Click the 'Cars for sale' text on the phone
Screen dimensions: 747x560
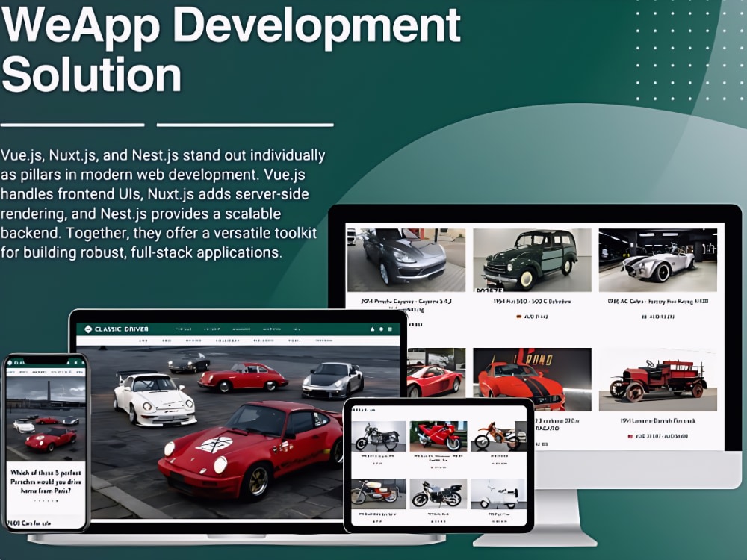[30, 523]
